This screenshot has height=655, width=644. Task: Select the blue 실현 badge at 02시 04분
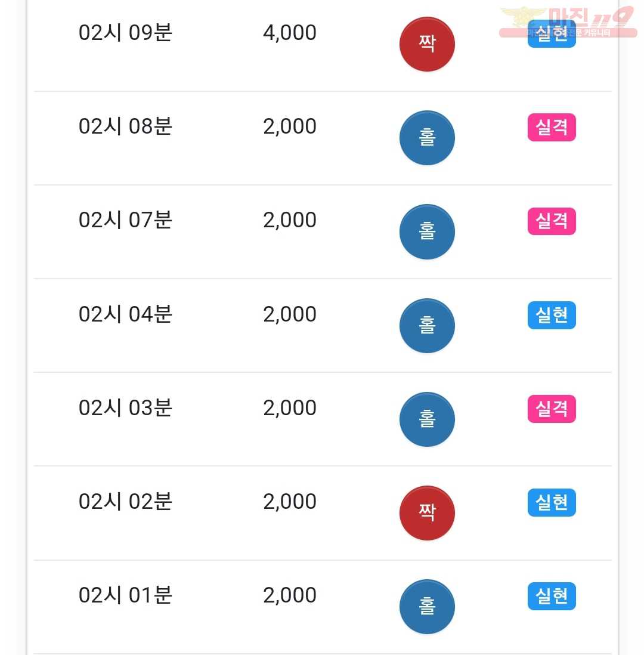(x=552, y=315)
